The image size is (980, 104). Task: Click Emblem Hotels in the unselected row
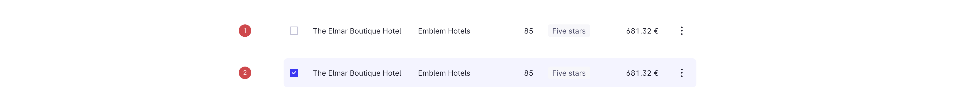(x=444, y=31)
